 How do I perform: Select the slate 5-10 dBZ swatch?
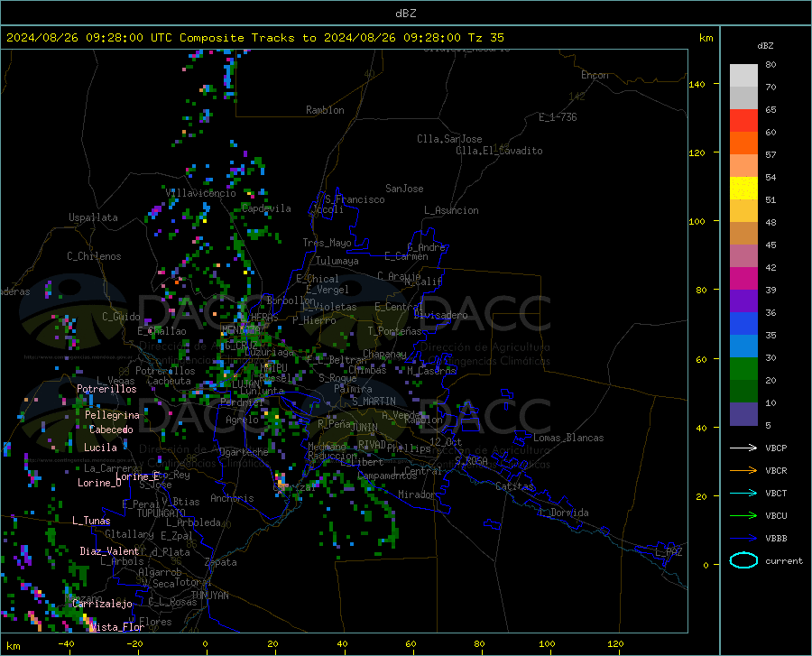[x=743, y=414]
